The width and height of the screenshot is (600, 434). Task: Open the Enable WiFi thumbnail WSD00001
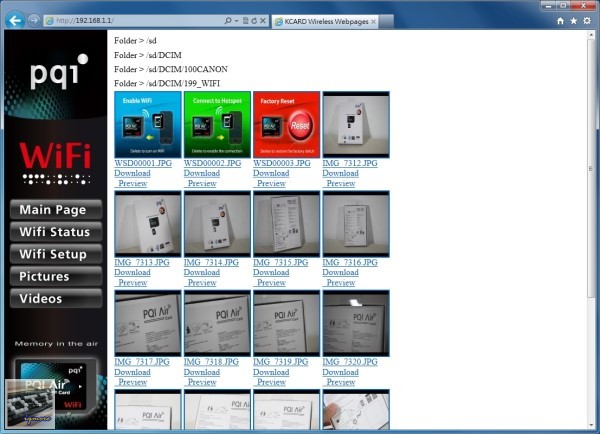point(148,124)
